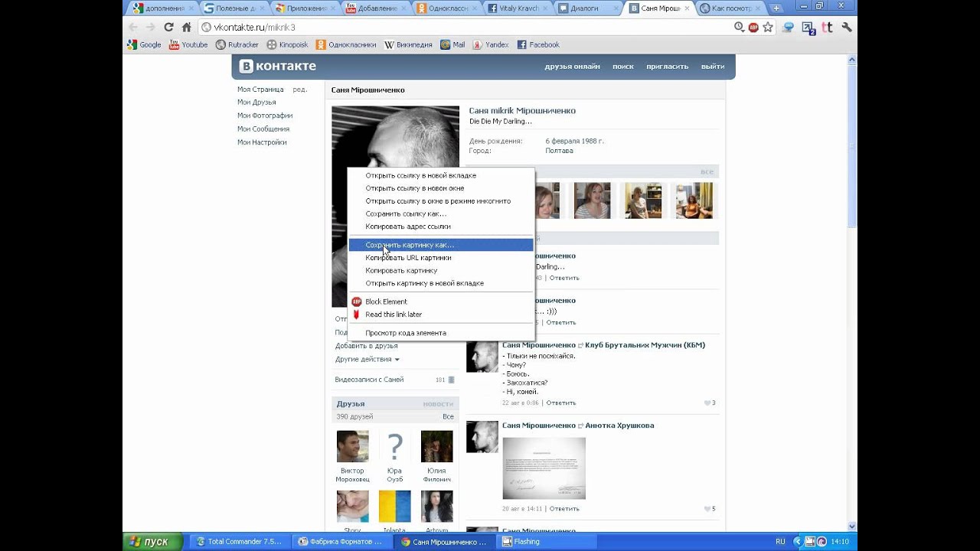Expand 'Другие действия' dropdown
Screen dimensions: 980x551
(367, 359)
